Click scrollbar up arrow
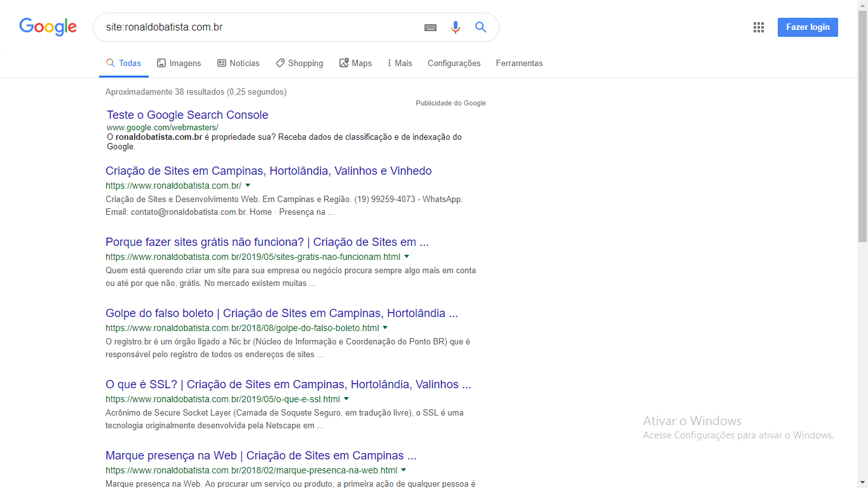 [x=862, y=5]
